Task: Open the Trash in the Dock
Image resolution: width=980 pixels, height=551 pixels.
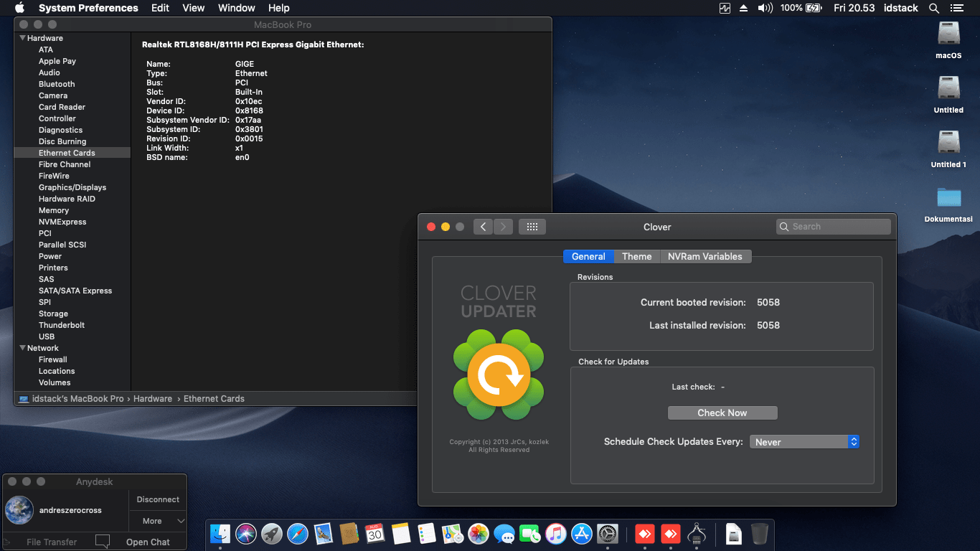Action: click(760, 534)
